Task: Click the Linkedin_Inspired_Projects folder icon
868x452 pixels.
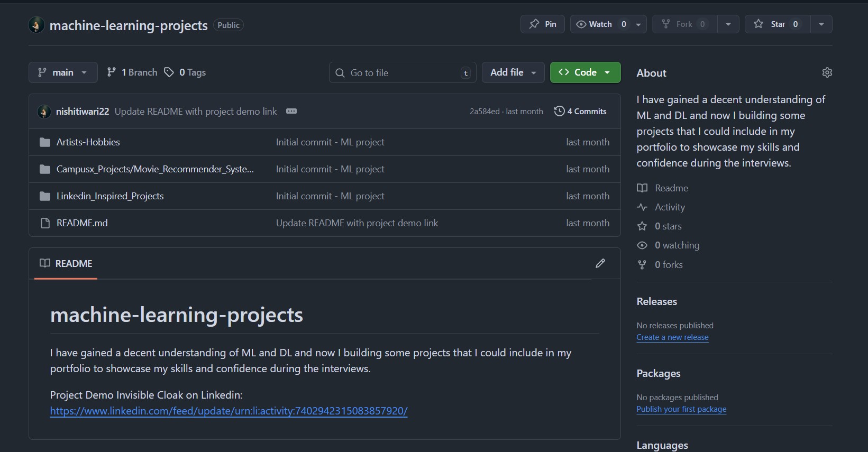Action: pos(45,196)
